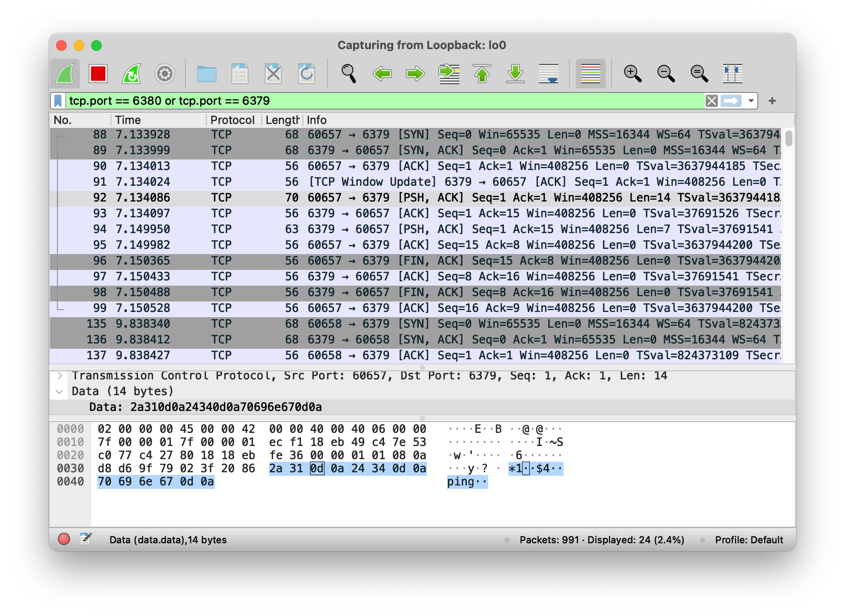Image resolution: width=845 pixels, height=616 pixels.
Task: Zoom in the packet list text
Action: (632, 74)
